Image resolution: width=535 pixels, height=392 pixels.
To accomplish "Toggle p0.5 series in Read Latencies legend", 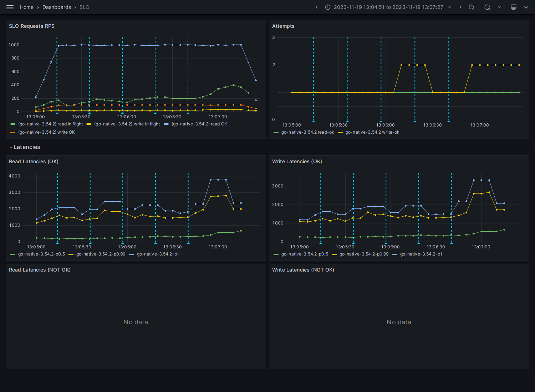I will point(41,254).
